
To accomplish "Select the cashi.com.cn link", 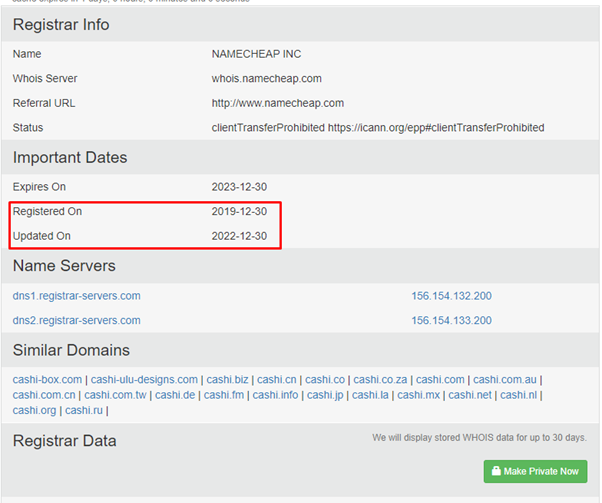I will pos(44,395).
